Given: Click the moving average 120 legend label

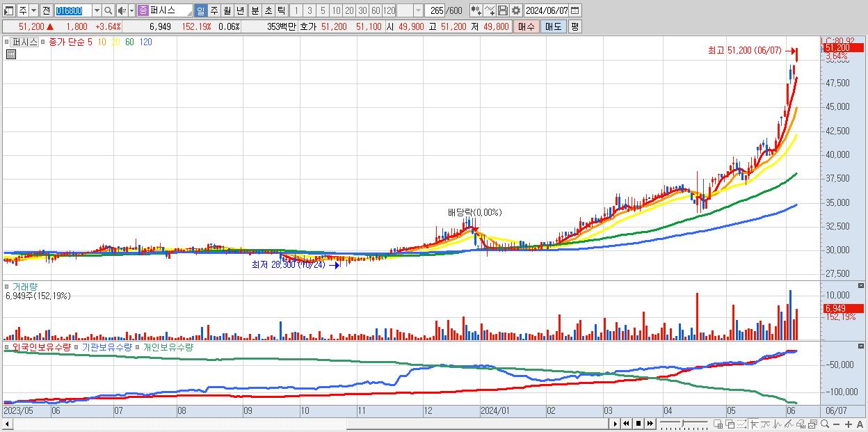Looking at the screenshot, I should (146, 42).
